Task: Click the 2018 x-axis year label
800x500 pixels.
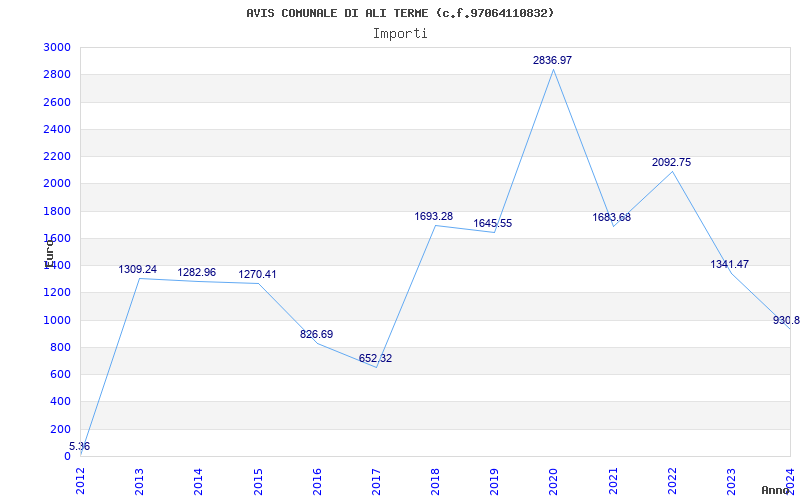Action: point(435,481)
